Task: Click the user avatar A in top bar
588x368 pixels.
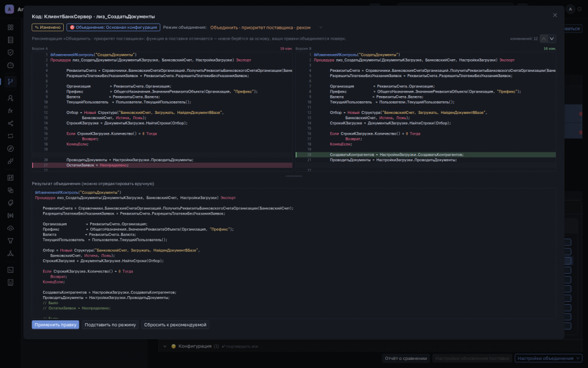Action: pyautogui.click(x=570, y=9)
